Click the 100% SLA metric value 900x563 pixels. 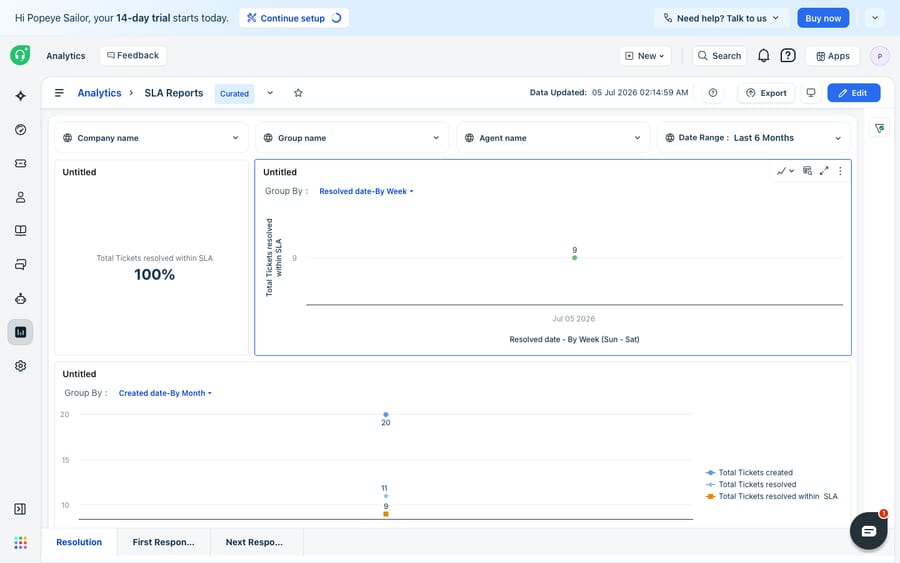[154, 275]
